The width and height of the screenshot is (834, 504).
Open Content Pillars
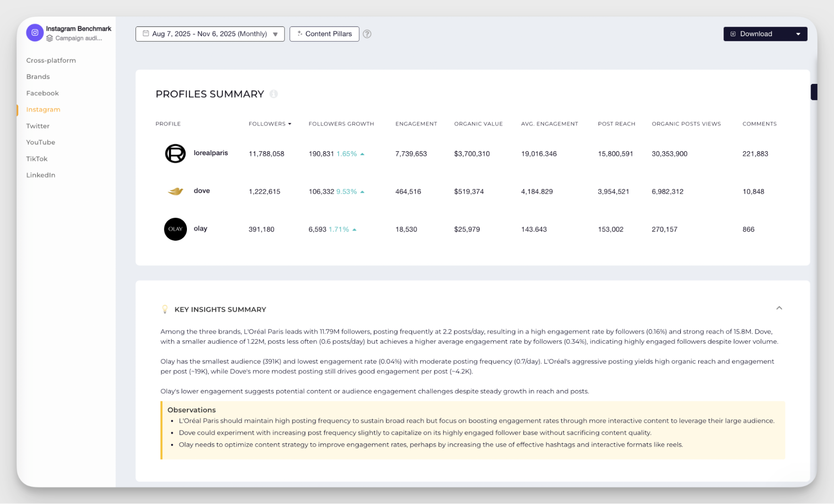point(328,34)
